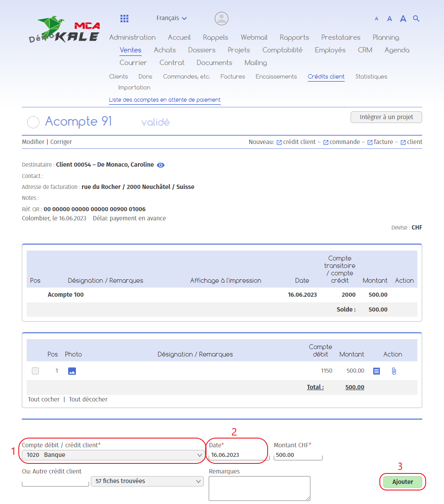Open the Français language dropdown
444x504 pixels.
pyautogui.click(x=172, y=18)
